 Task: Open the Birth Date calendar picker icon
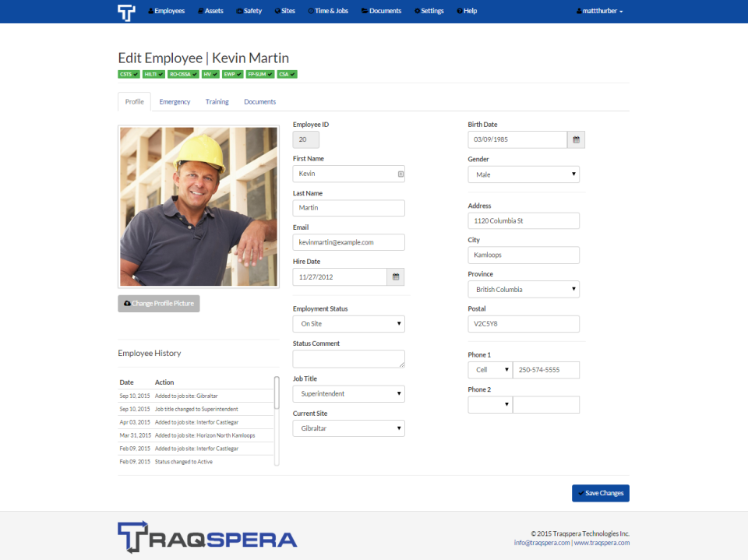576,139
